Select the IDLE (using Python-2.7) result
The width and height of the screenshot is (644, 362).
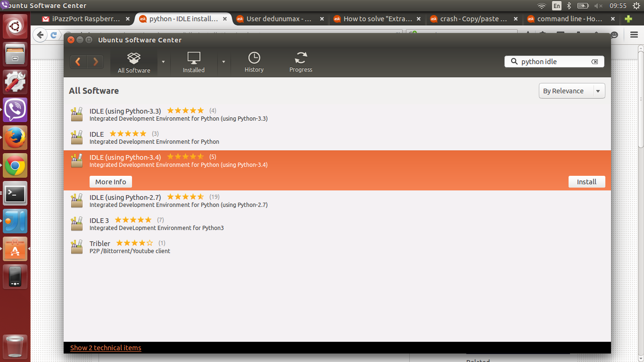pos(337,201)
